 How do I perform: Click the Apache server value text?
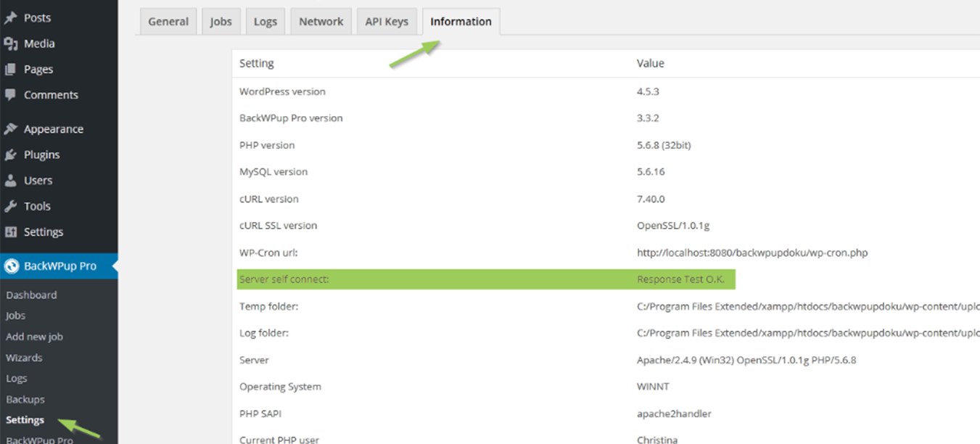746,360
